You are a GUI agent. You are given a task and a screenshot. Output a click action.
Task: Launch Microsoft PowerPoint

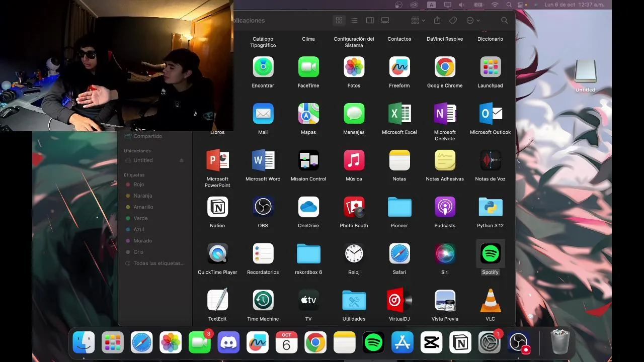[217, 160]
